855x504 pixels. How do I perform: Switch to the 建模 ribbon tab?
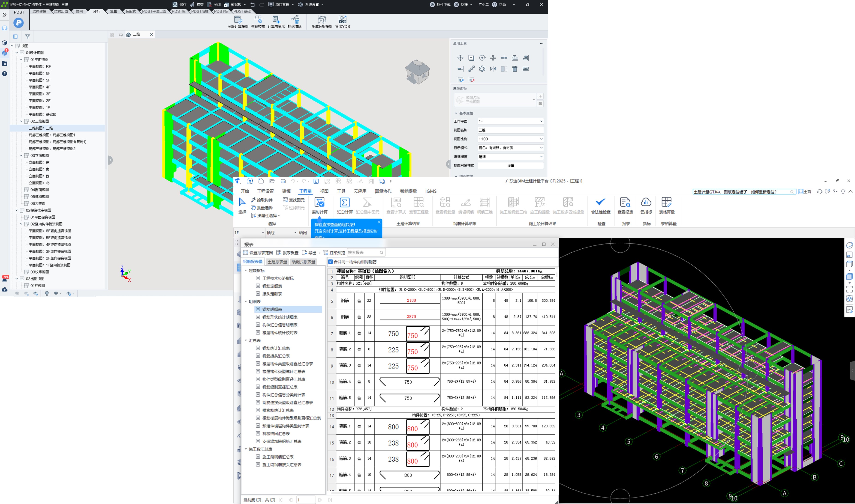286,191
